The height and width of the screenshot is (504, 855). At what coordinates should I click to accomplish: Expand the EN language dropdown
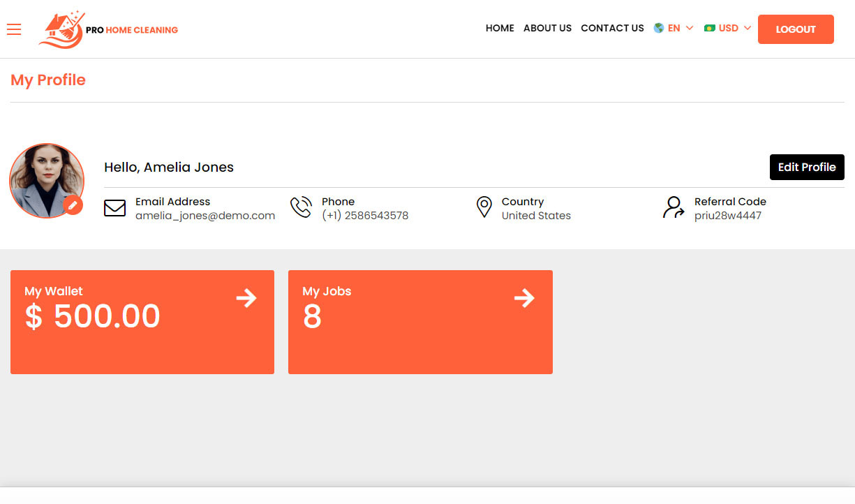(x=674, y=28)
